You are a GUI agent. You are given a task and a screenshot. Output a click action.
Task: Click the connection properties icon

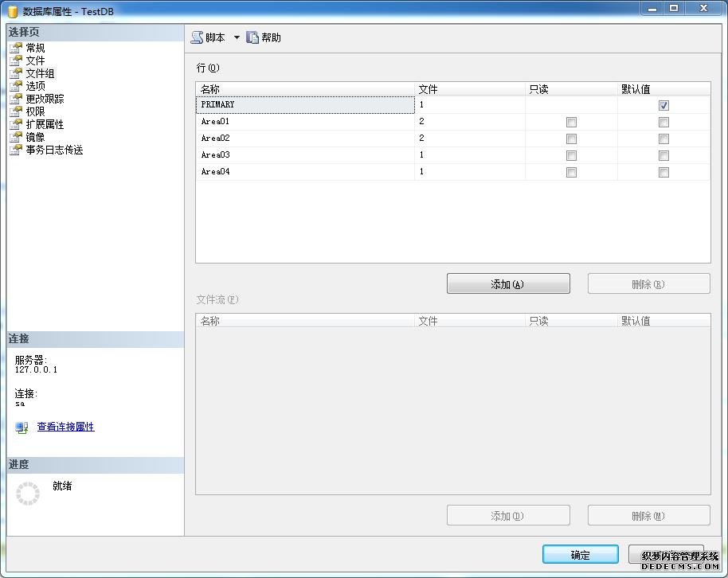click(x=22, y=428)
